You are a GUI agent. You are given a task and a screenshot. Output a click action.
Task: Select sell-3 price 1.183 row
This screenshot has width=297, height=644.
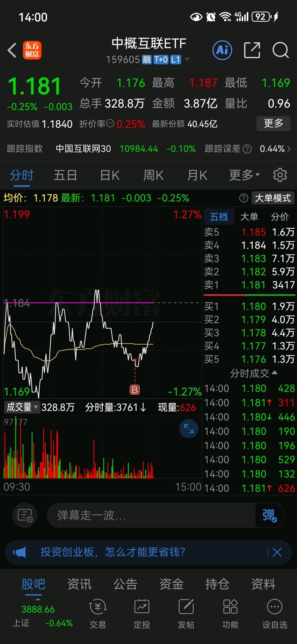249,258
